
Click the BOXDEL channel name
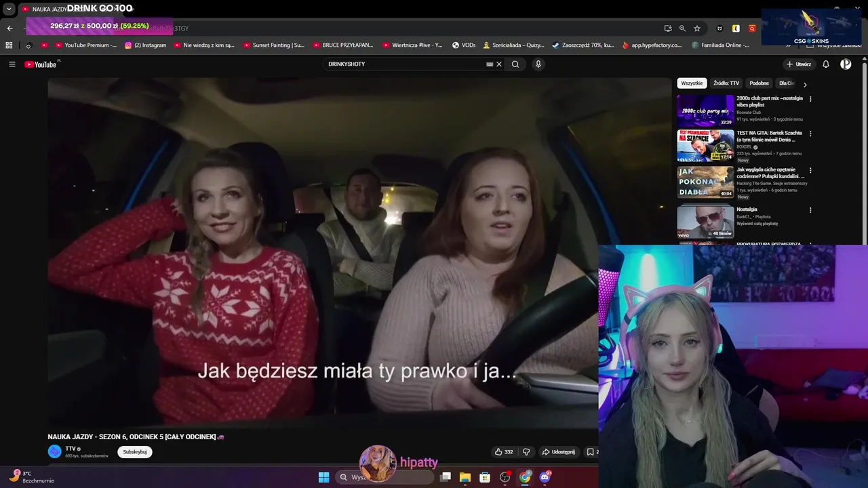coord(744,146)
